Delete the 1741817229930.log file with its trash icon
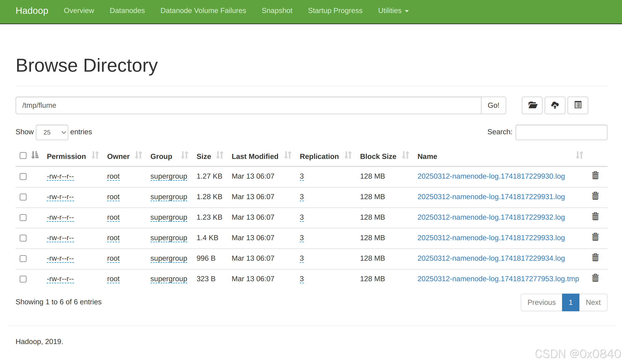The image size is (622, 364). click(x=595, y=176)
